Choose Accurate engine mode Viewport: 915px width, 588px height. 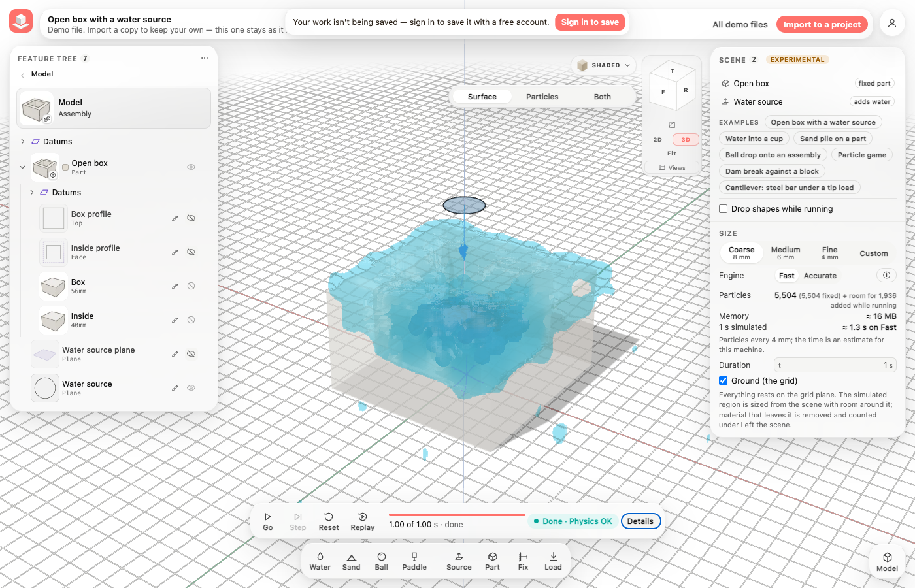click(820, 276)
